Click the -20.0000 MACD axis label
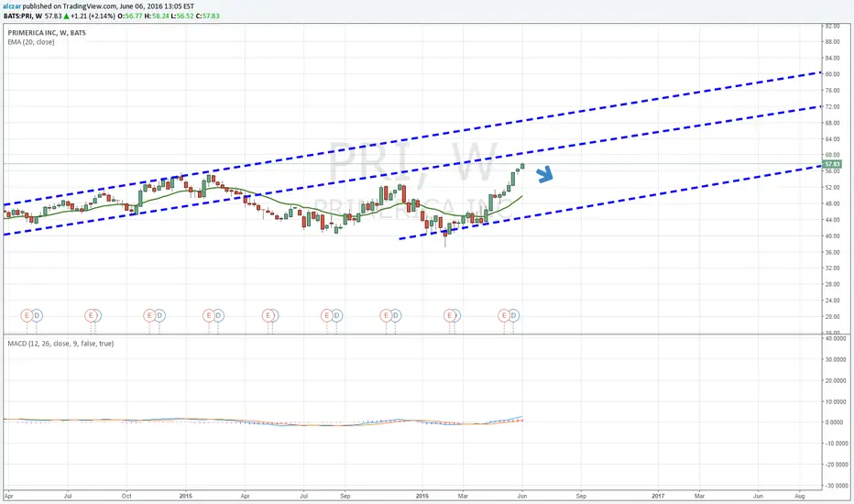Viewport: 854px width, 504px height. (x=836, y=465)
